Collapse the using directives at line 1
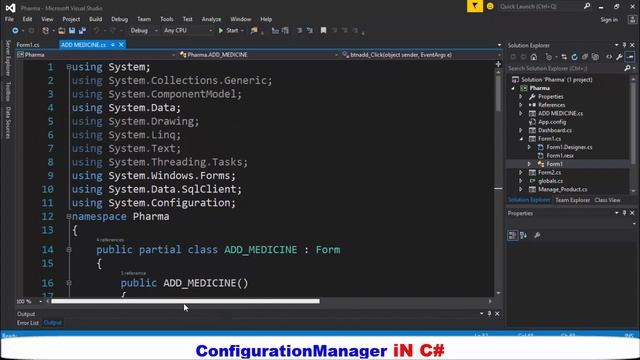Image resolution: width=640 pixels, height=360 pixels. 69,67
